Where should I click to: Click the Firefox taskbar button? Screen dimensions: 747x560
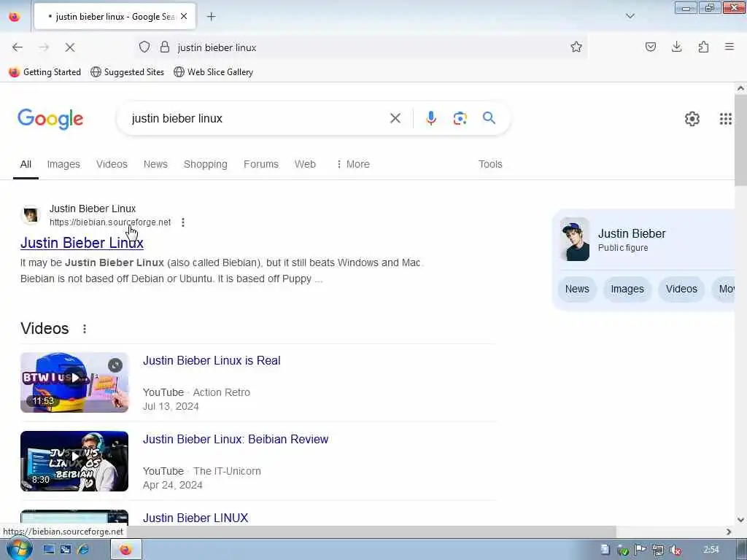tap(125, 550)
